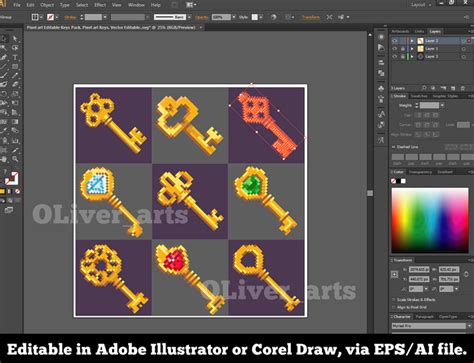Enable Scale Strokes & Effects checkbox
This screenshot has width=474, height=363.
tap(394, 300)
